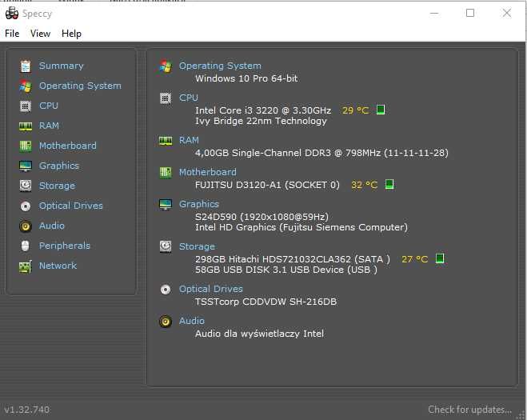Click the Motherboard icon in sidebar

pos(26,146)
